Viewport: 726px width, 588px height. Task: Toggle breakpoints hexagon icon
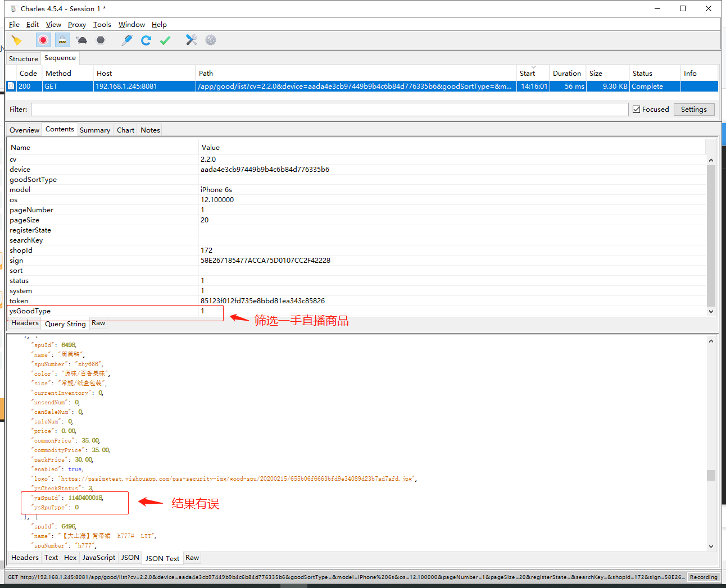(101, 40)
